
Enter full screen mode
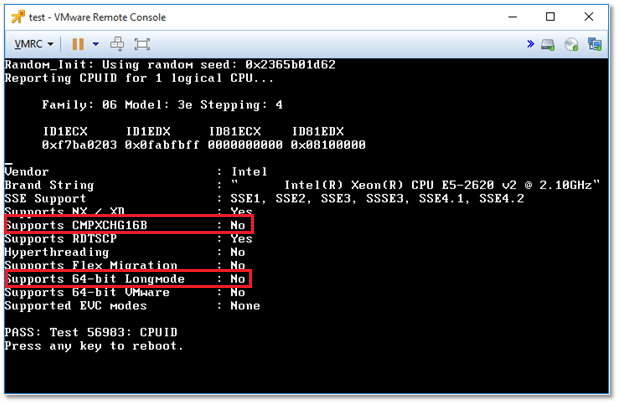[x=142, y=44]
